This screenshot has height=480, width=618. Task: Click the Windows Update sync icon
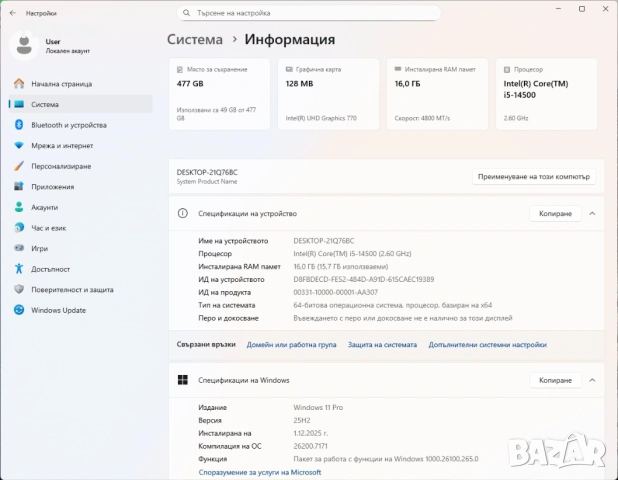point(19,310)
